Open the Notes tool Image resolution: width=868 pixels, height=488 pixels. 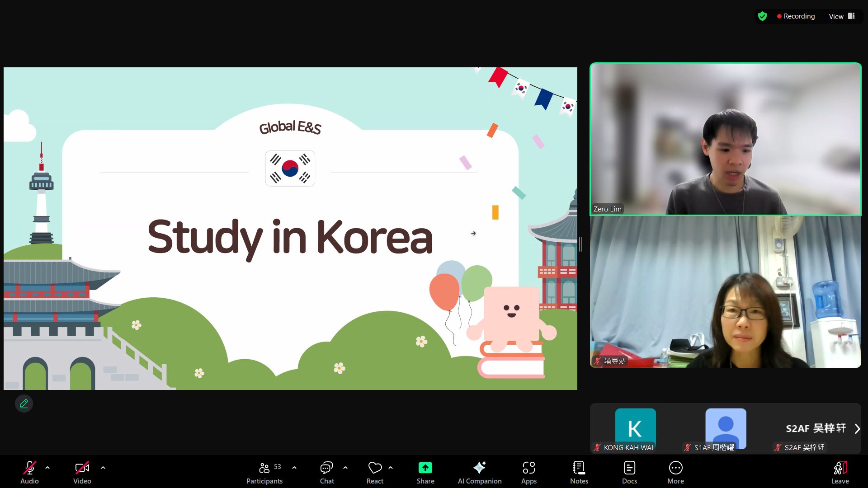coord(579,472)
